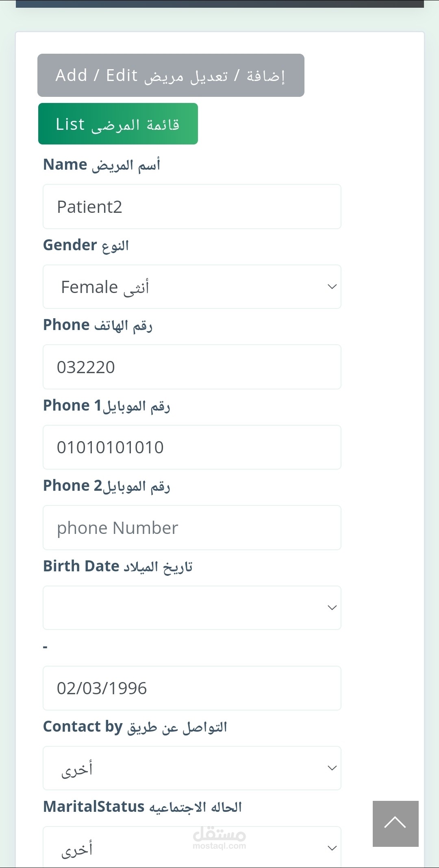439x868 pixels.
Task: Click the Gender label text
Action: pyautogui.click(x=86, y=245)
